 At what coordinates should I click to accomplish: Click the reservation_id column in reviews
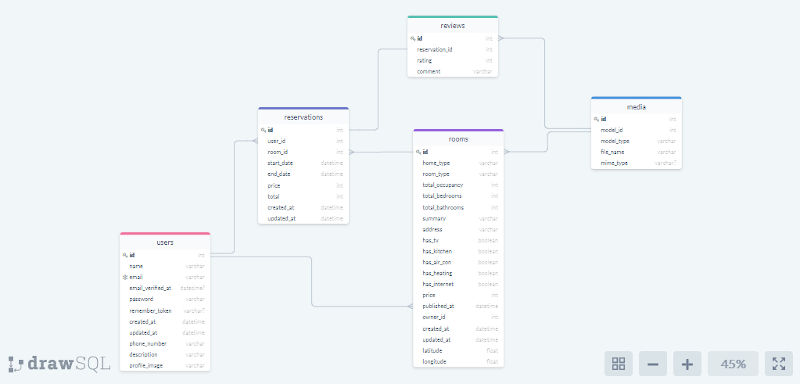click(453, 49)
